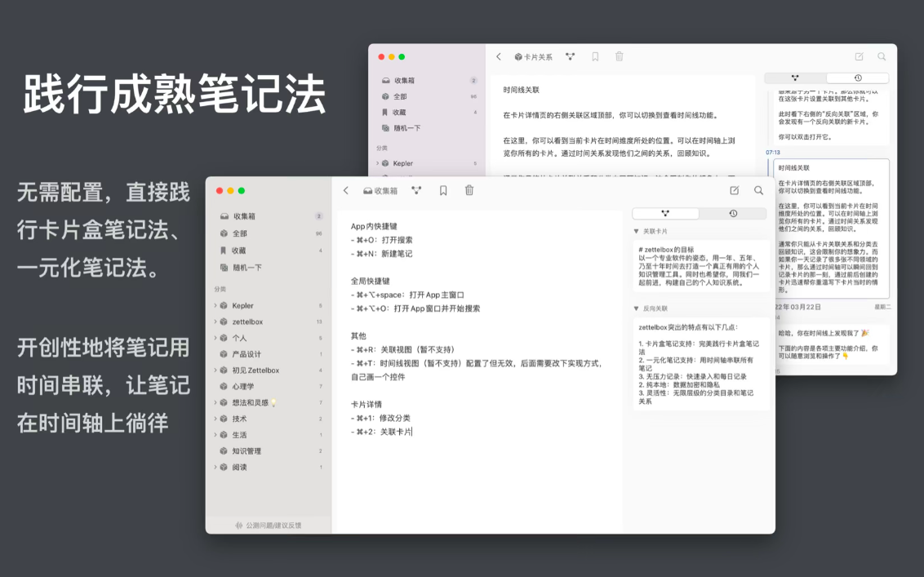This screenshot has height=577, width=924.
Task: Click the trash icon in the back window toolbar
Action: coord(619,57)
